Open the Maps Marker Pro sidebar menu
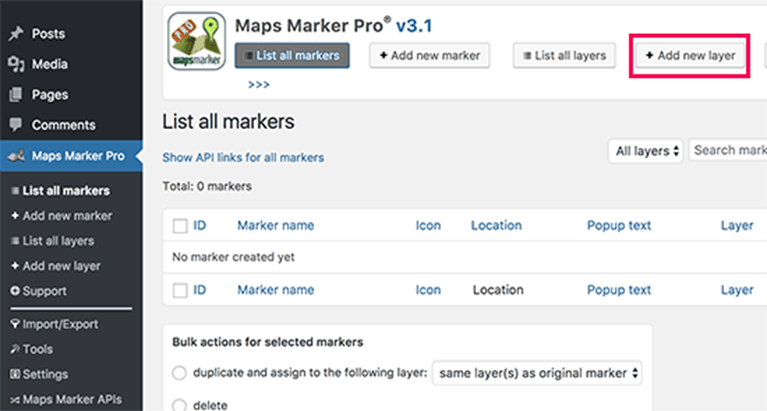Image resolution: width=767 pixels, height=411 pixels. pyautogui.click(x=71, y=156)
